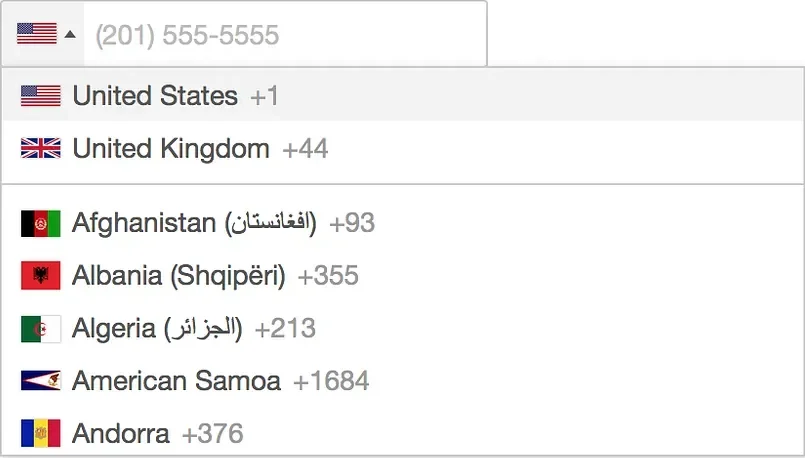805x458 pixels.
Task: Click the United States flag icon in list
Action: (x=41, y=96)
